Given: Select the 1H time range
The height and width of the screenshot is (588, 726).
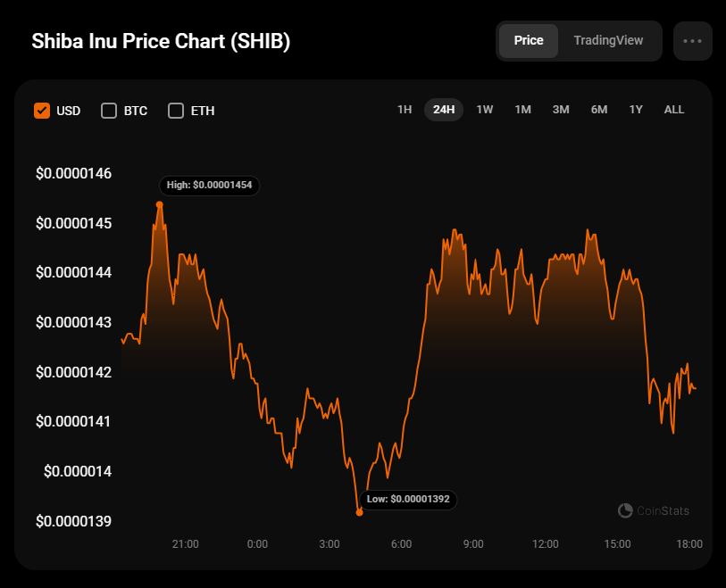Looking at the screenshot, I should [405, 110].
